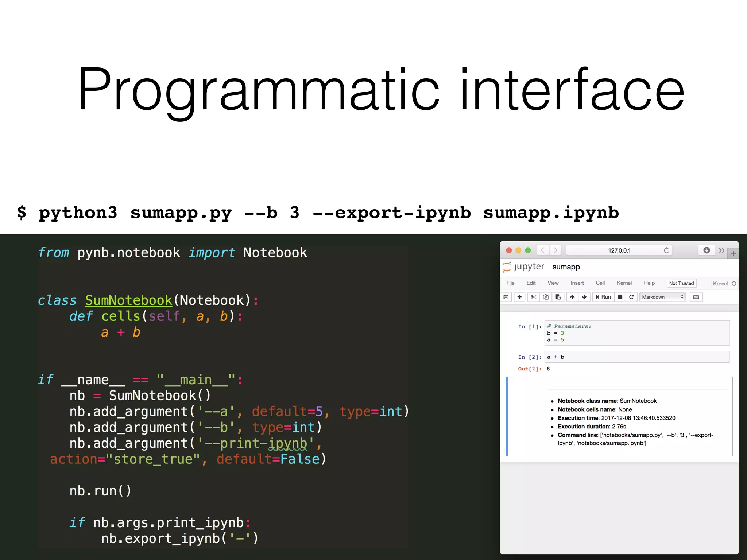Screen dimensions: 747x560
Task: Click the 'nb.export_ipynb' line in code
Action: coord(180,538)
